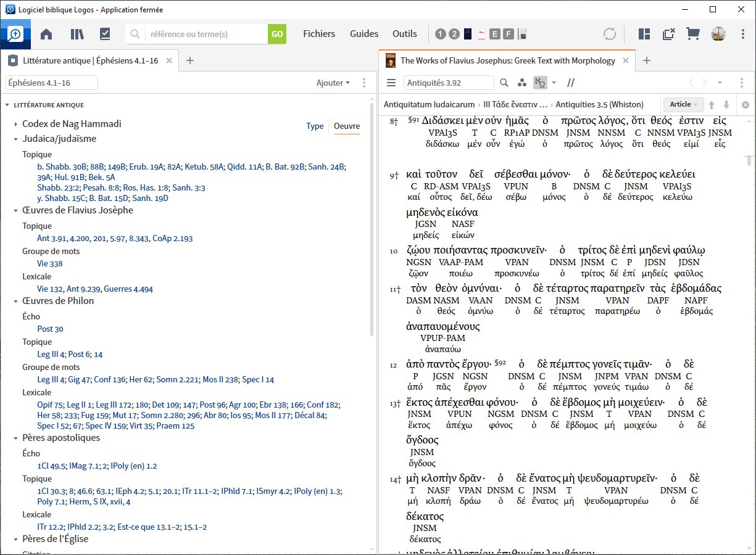Close the Flavius Josephus tab
The width and height of the screenshot is (756, 555).
pyautogui.click(x=626, y=60)
